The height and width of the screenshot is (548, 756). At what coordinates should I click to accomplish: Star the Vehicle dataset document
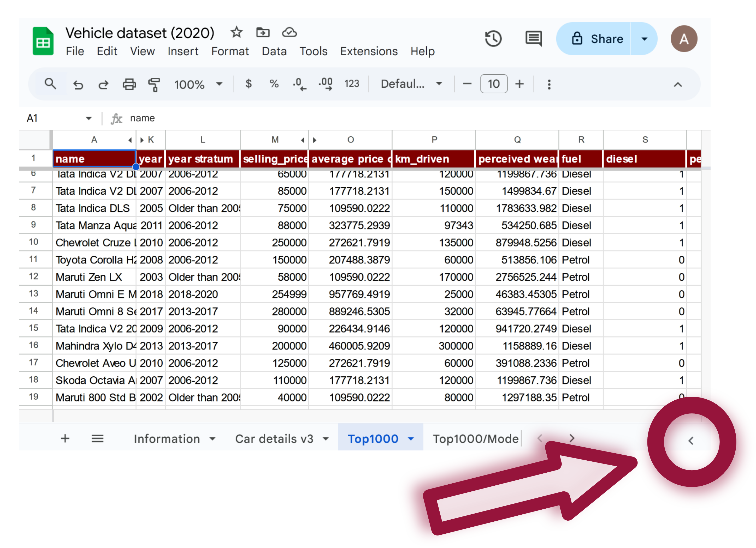(236, 32)
